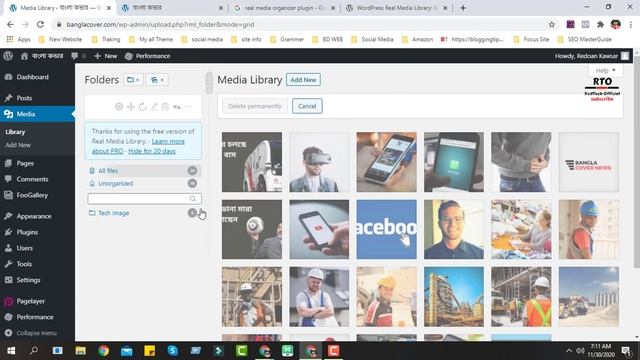Click the Hide for 20 days link

(152, 151)
